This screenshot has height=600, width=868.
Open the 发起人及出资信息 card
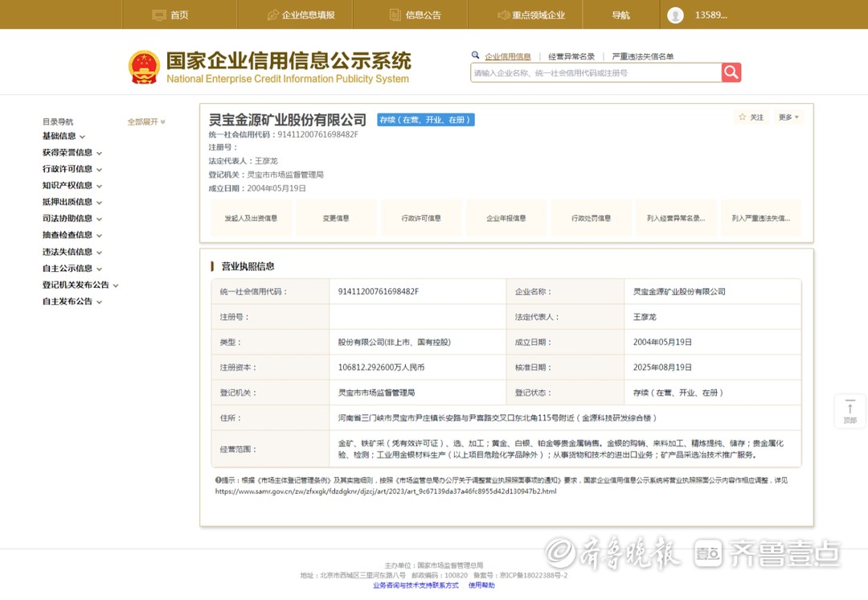click(251, 218)
